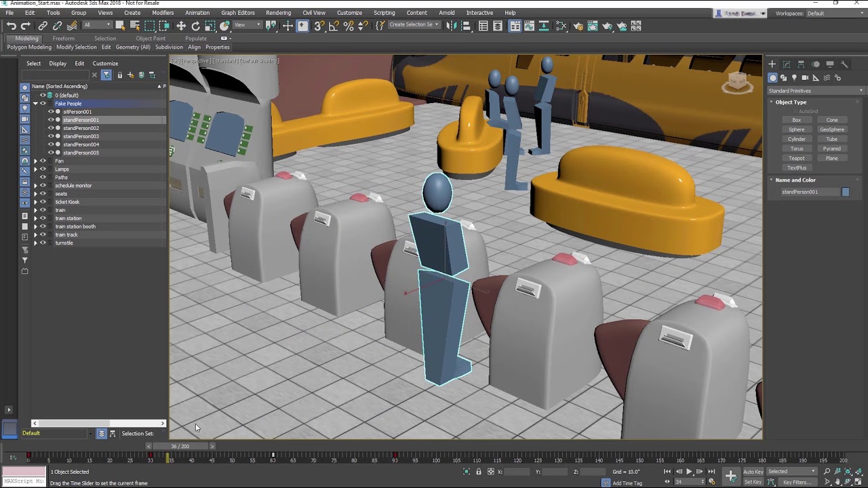Click the Redo arrow icon
This screenshot has width=868, height=488.
coord(26,26)
